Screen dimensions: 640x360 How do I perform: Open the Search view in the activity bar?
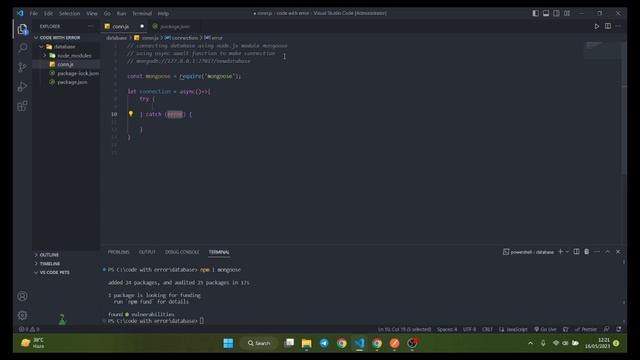22,47
